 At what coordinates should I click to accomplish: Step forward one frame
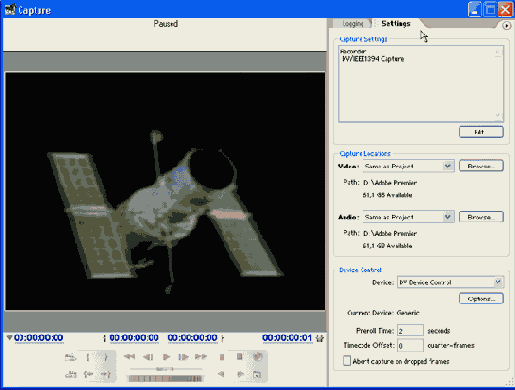183,357
